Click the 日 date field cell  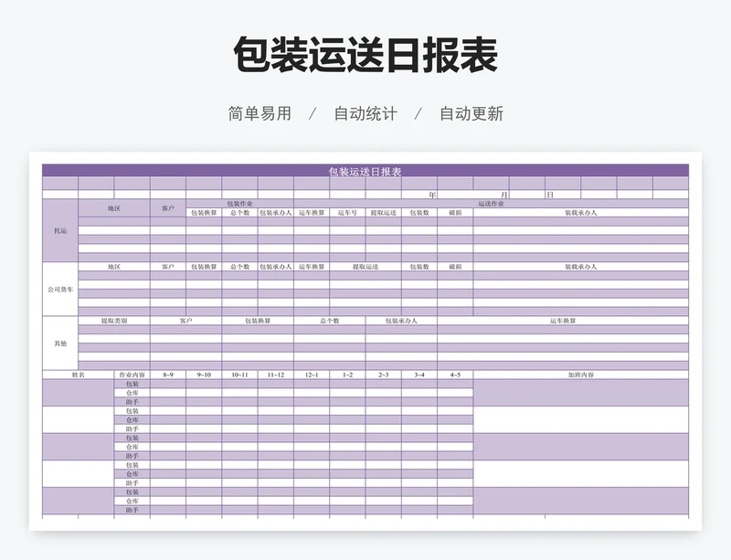(x=550, y=195)
